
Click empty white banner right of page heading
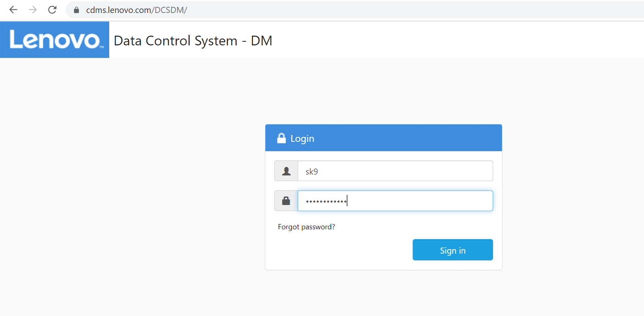pyautogui.click(x=445, y=40)
